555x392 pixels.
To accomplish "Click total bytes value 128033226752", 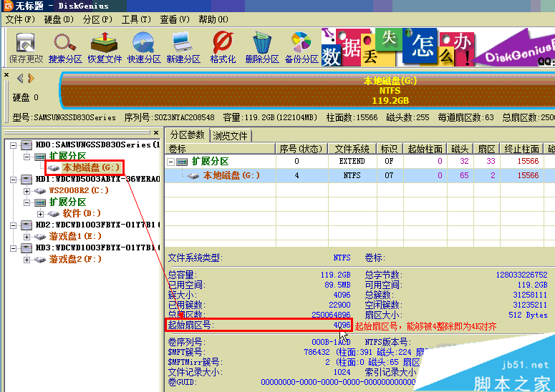I will 522,275.
